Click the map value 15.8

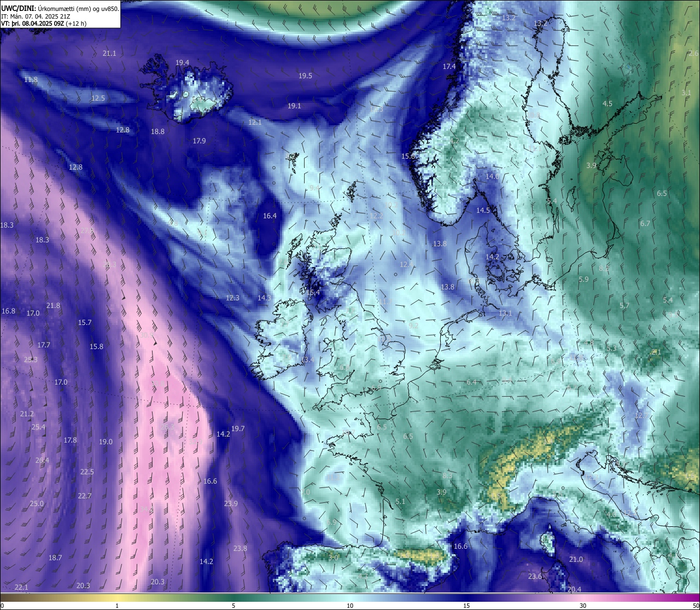[x=96, y=347]
